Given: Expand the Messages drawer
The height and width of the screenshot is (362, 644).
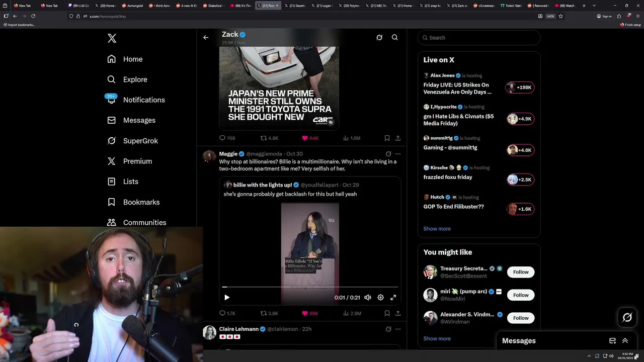Looking at the screenshot, I should tap(625, 341).
